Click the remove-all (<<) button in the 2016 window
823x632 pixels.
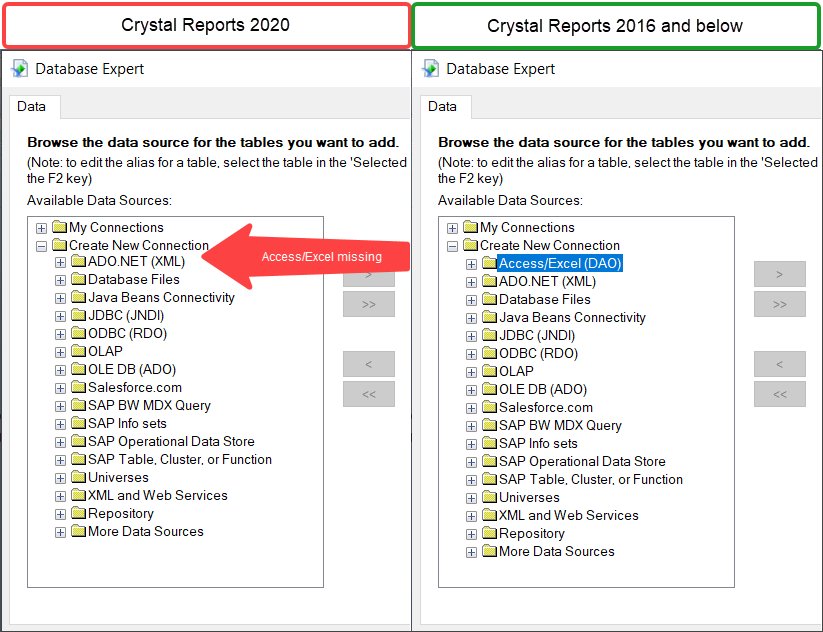780,394
